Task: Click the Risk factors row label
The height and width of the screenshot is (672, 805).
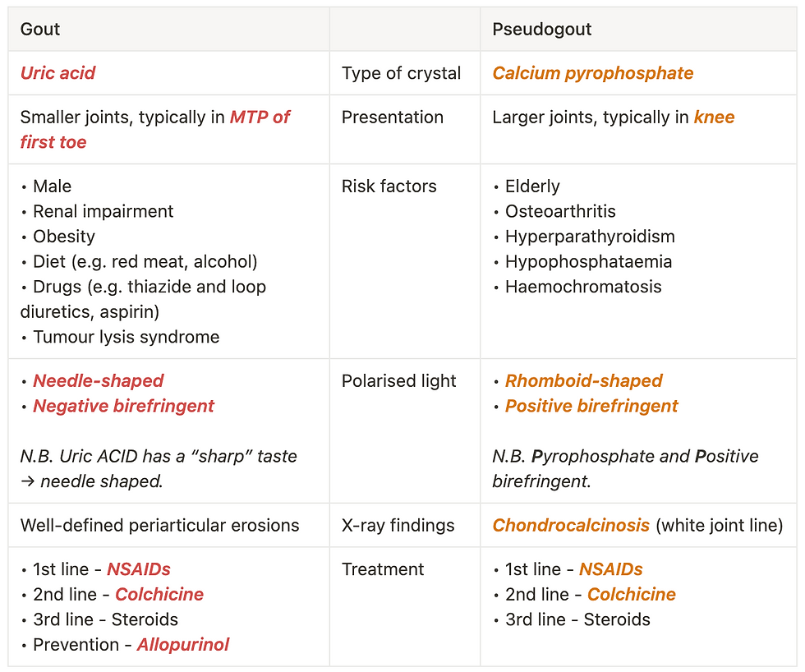Action: coord(389,186)
